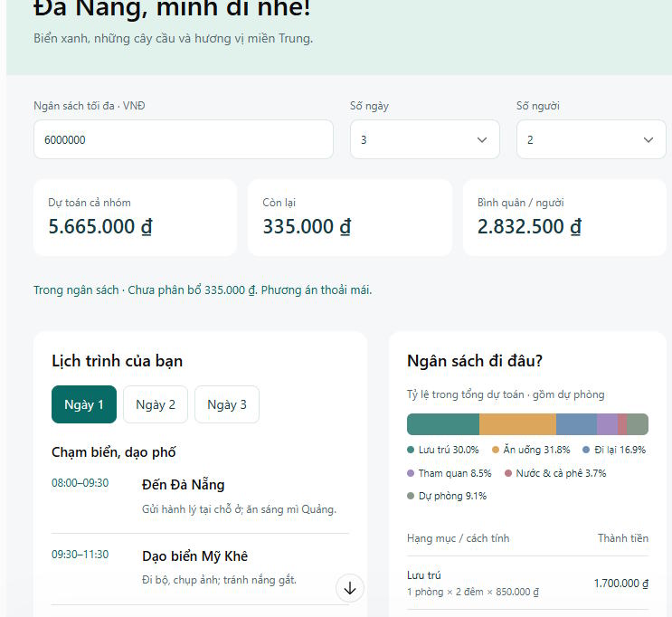Open the Số ngày dropdown
The image size is (672, 617).
424,139
